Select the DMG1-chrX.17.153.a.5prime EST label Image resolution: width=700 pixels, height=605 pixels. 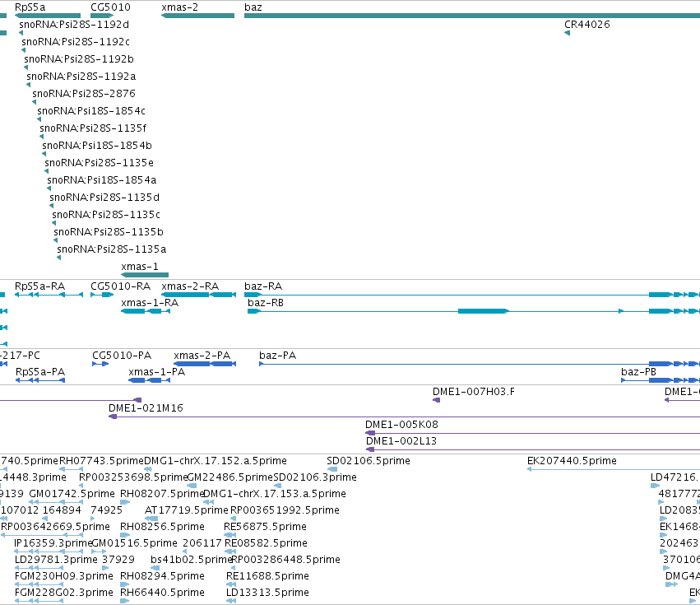pos(275,494)
